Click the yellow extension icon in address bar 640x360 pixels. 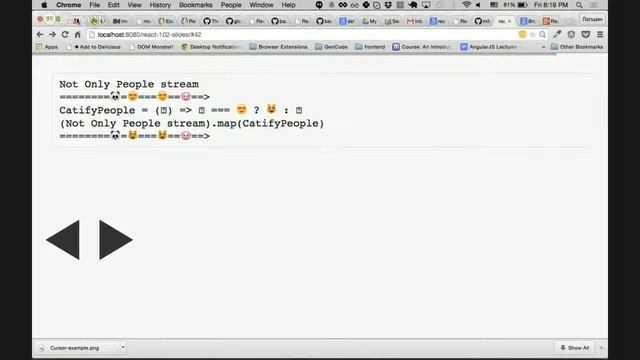(522, 35)
